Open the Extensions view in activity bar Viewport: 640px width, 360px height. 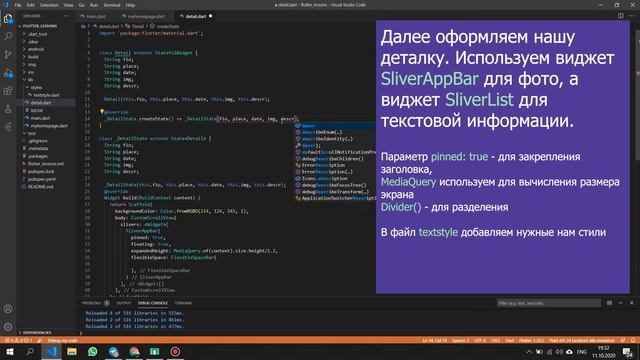click(8, 91)
